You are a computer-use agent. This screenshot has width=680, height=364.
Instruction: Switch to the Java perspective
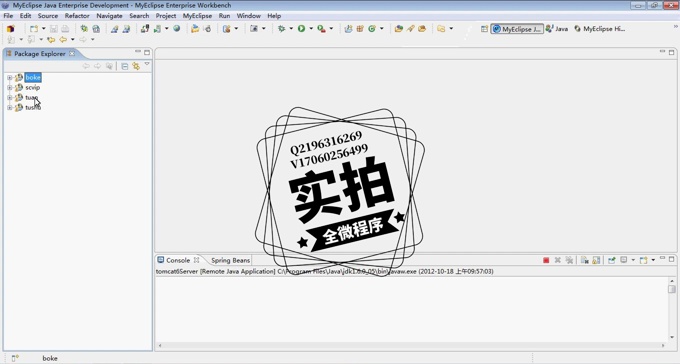(557, 29)
